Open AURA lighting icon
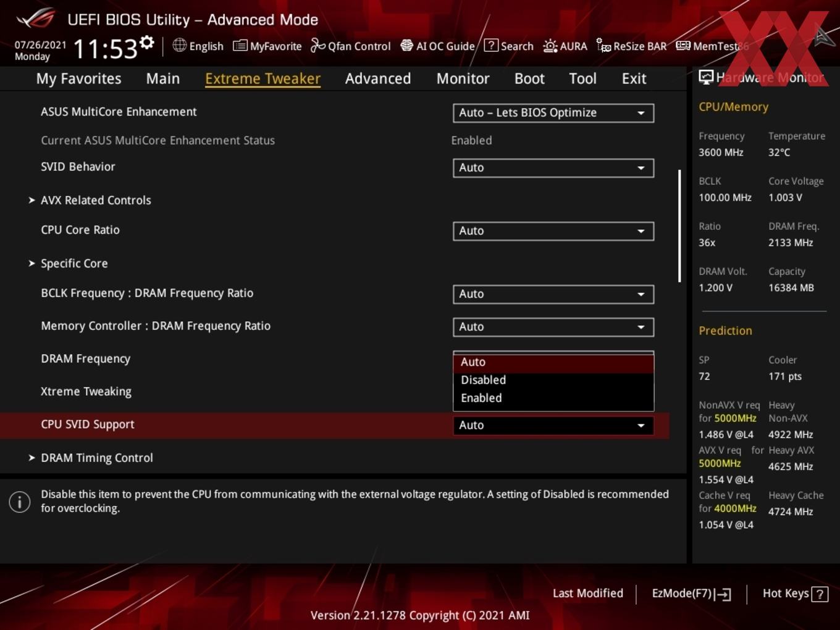 click(x=550, y=46)
